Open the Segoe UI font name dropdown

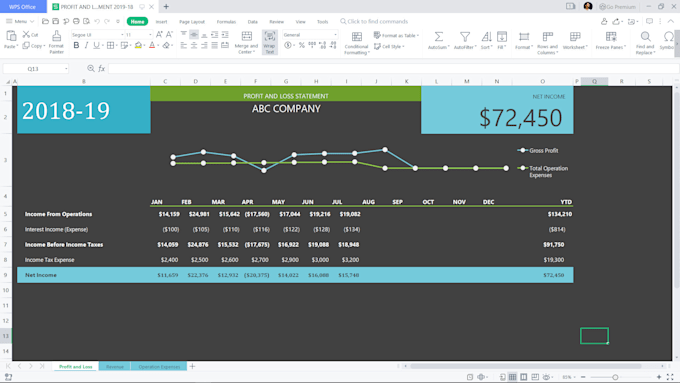tap(122, 35)
